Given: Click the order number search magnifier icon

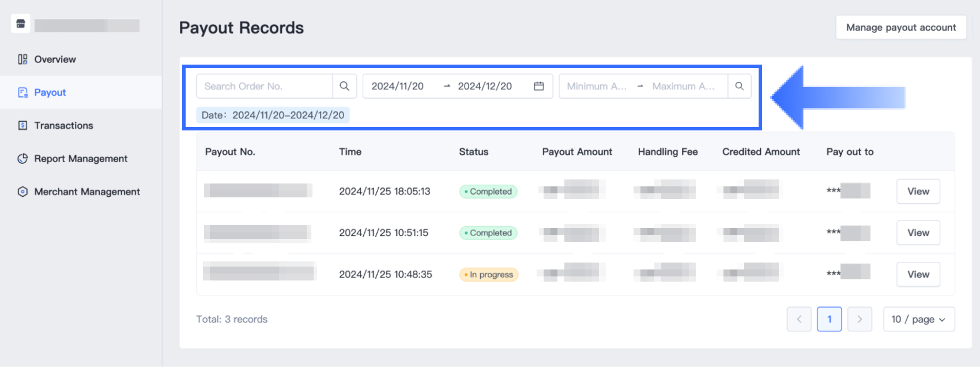Looking at the screenshot, I should click(344, 86).
